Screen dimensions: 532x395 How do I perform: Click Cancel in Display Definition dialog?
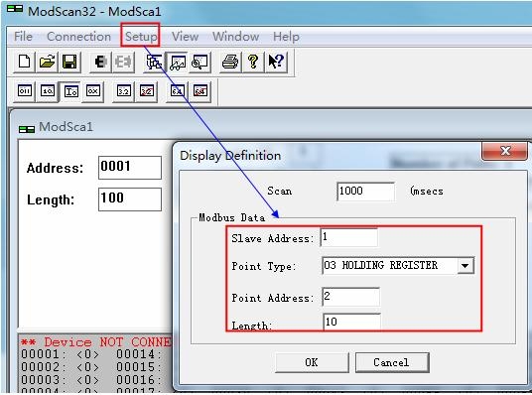point(391,362)
